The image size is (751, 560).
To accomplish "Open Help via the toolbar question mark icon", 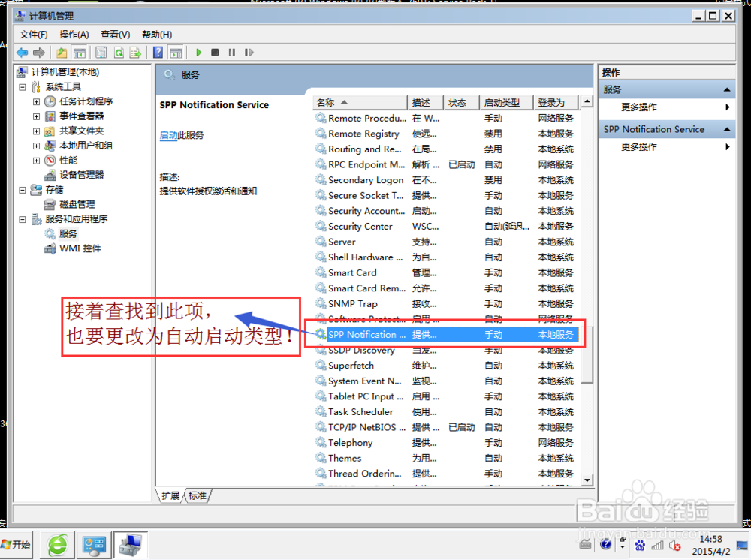I will [x=157, y=52].
